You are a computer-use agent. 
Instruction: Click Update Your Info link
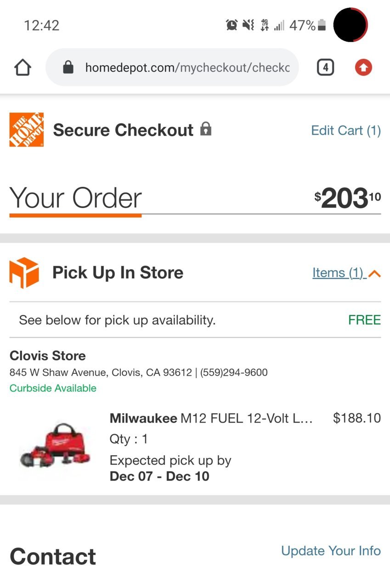point(331,551)
